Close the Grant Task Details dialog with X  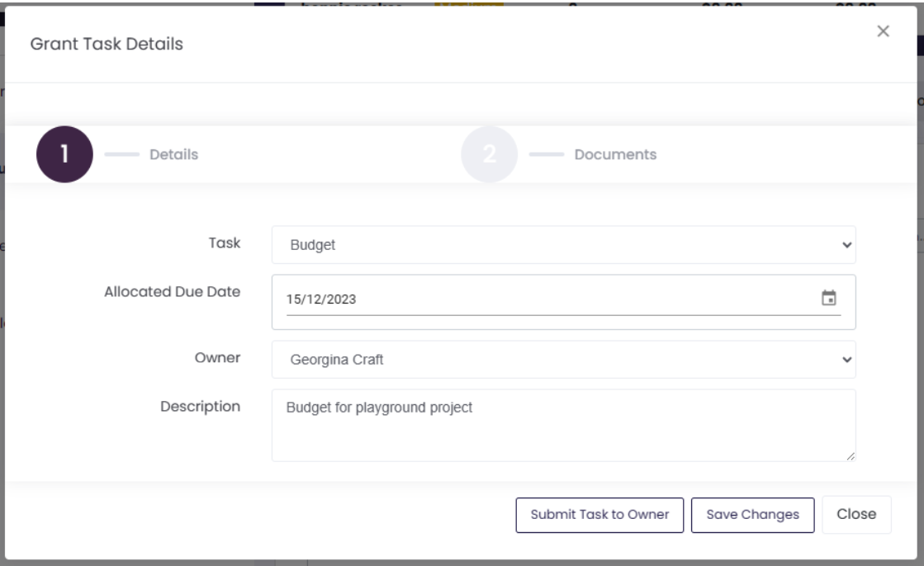coord(883,31)
